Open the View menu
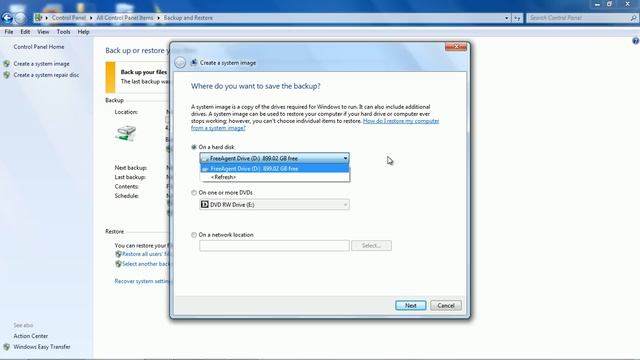This screenshot has height=360, width=640. (43, 32)
